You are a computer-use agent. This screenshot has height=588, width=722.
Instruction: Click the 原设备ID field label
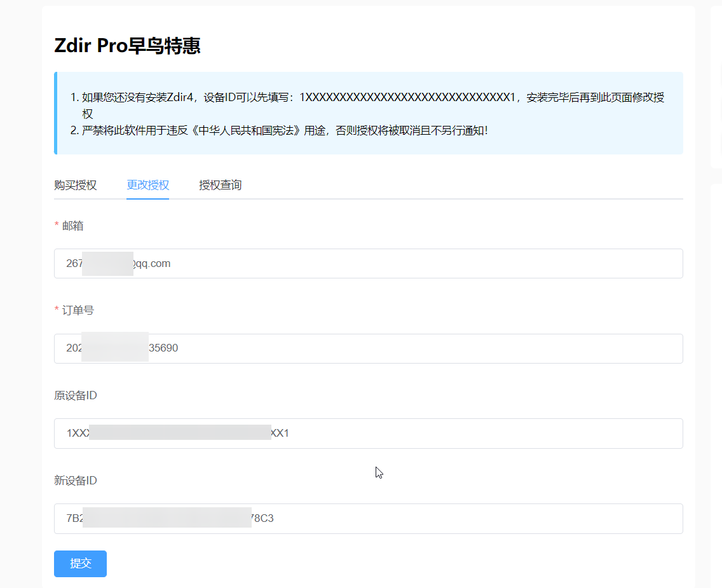pos(76,395)
